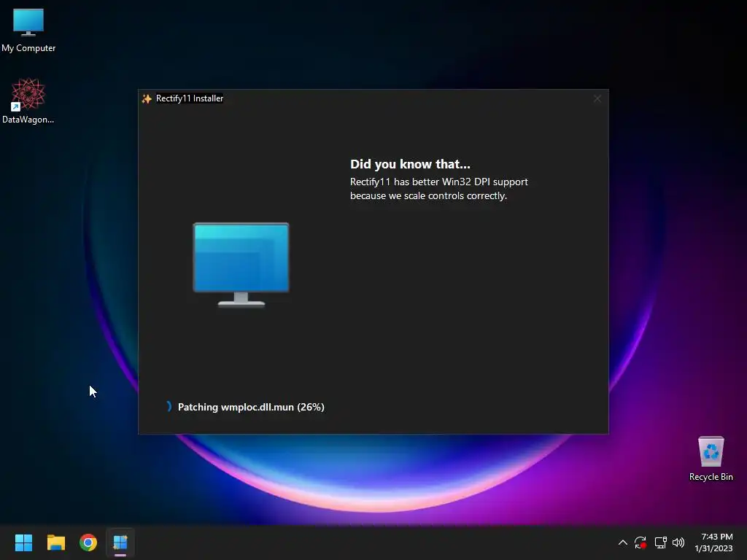
Task: Click the Rectify11 Installer title text
Action: tap(190, 98)
